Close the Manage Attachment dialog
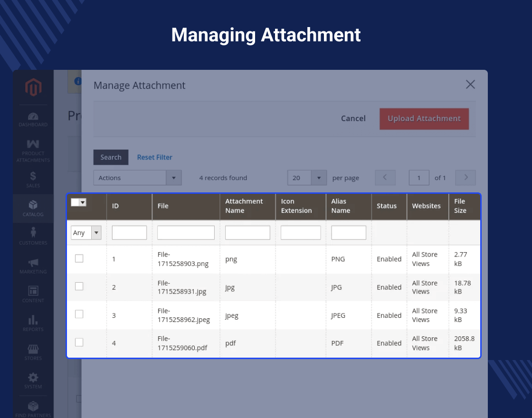 470,85
